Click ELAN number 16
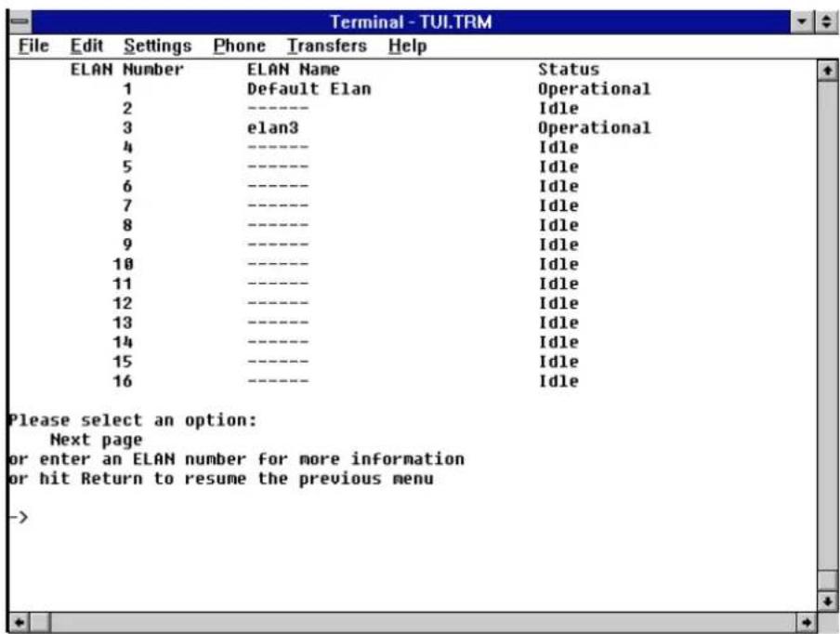Image resolution: width=840 pixels, height=634 pixels. (123, 381)
